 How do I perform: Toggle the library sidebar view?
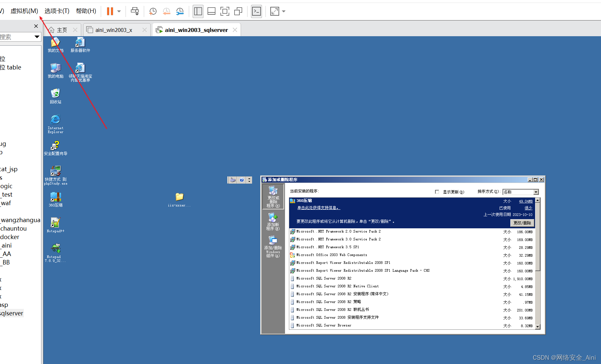(198, 11)
